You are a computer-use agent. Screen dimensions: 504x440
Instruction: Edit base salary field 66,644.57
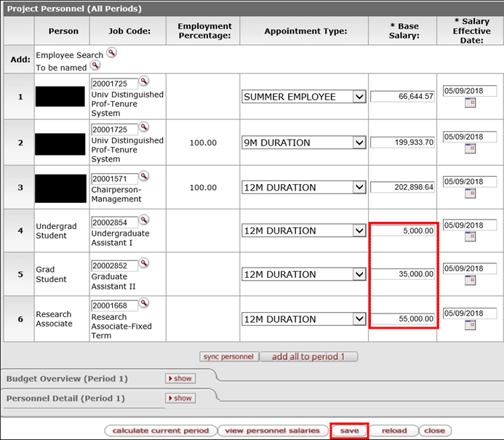point(402,97)
